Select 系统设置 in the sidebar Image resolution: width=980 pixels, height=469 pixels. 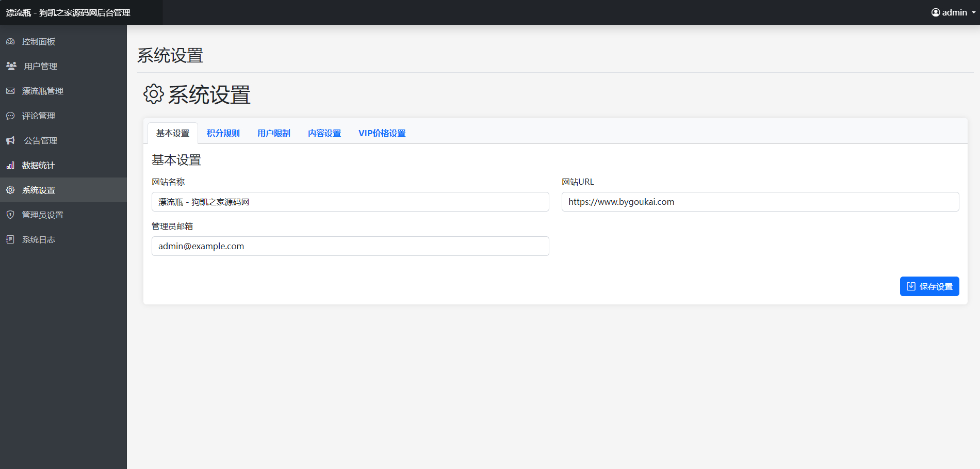pos(63,190)
